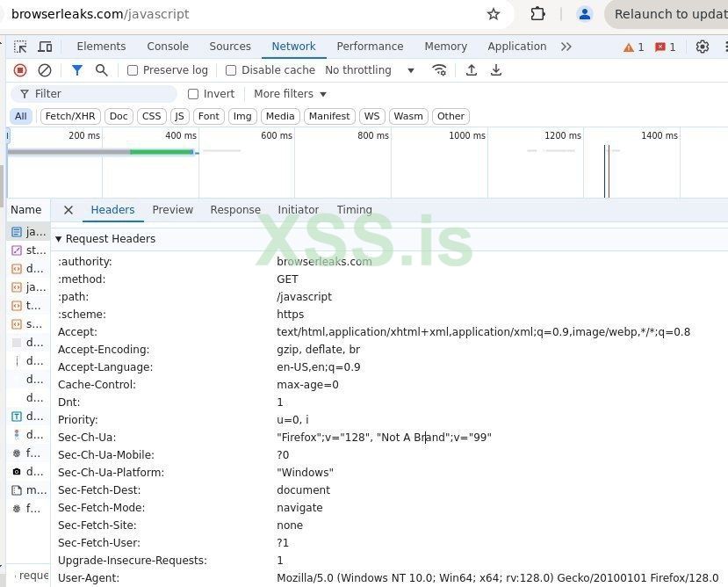
Task: Enable the Disable cache checkbox
Action: tap(231, 70)
